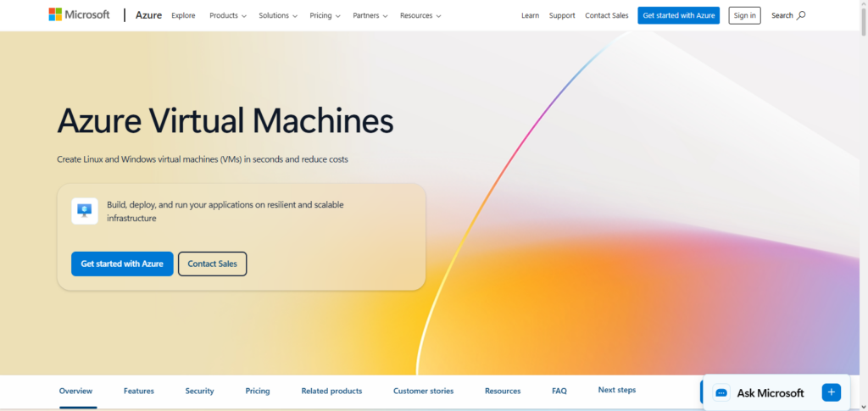Click the outlined Contact Sales button
Screen dimensions: 868x411
coord(213,264)
